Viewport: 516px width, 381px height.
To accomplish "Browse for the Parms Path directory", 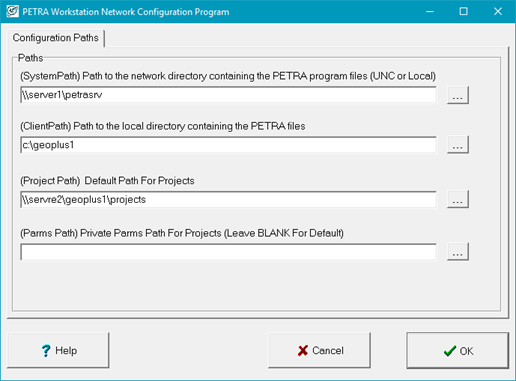I will tap(458, 252).
